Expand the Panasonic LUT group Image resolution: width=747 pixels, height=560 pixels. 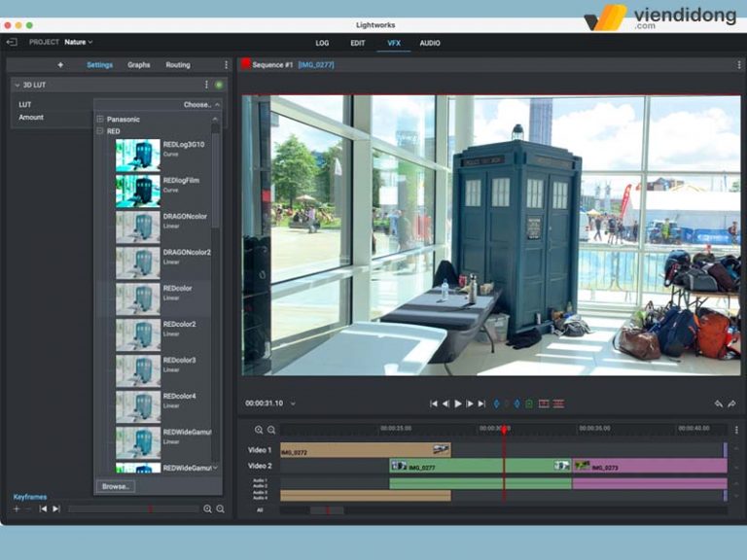click(100, 119)
